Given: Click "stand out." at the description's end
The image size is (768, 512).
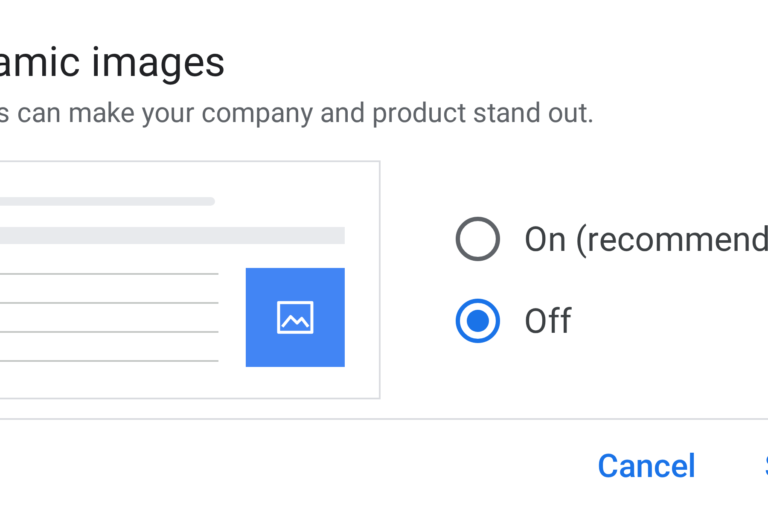Looking at the screenshot, I should 533,113.
